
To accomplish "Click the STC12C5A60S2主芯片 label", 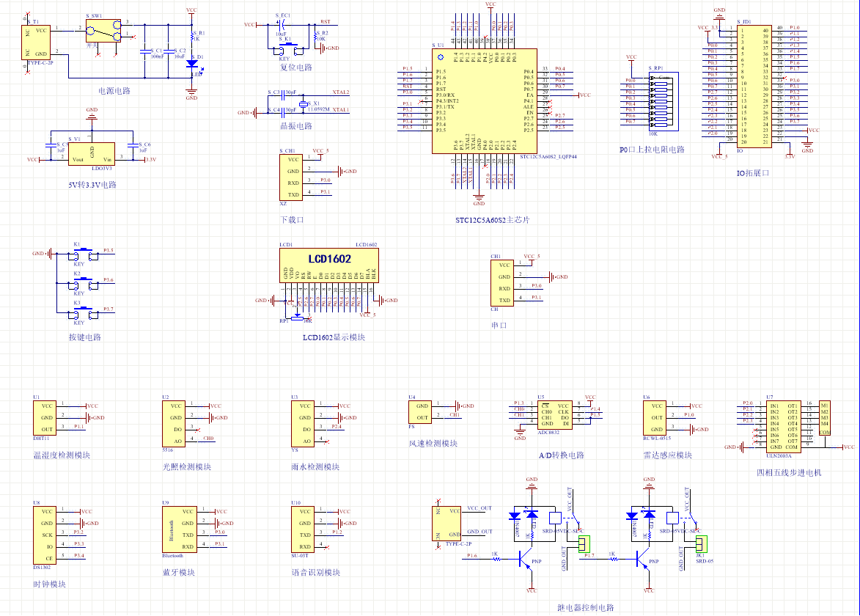I will [x=493, y=221].
